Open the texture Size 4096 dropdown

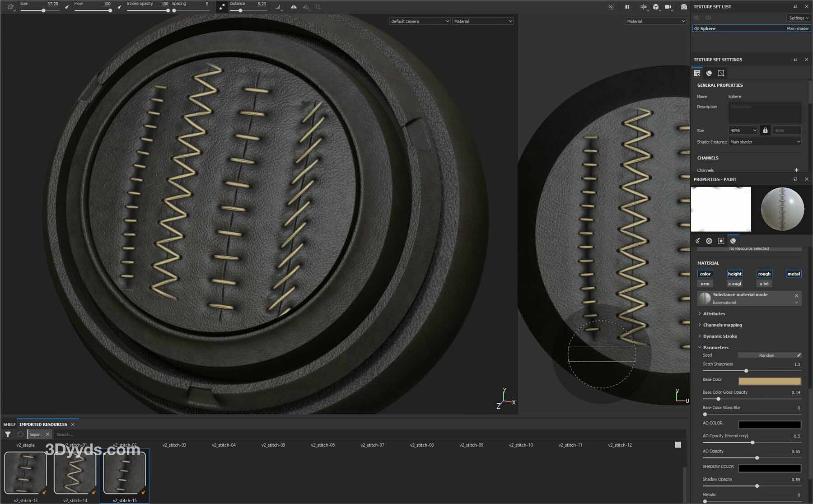[743, 131]
